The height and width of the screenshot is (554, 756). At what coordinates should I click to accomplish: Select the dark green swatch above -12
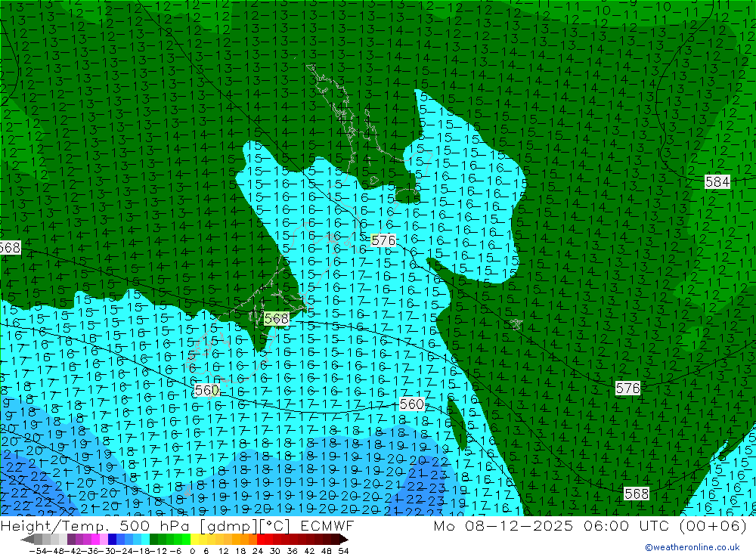tap(153, 540)
